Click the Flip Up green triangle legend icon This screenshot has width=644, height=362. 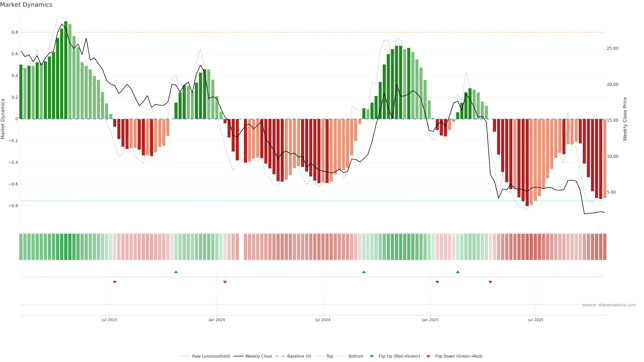tap(372, 356)
